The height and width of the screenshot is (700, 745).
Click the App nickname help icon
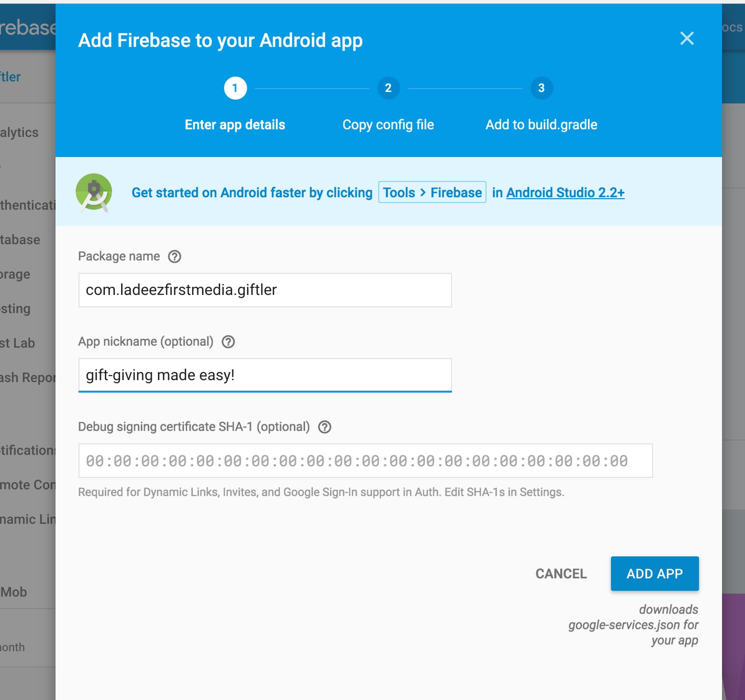(228, 342)
